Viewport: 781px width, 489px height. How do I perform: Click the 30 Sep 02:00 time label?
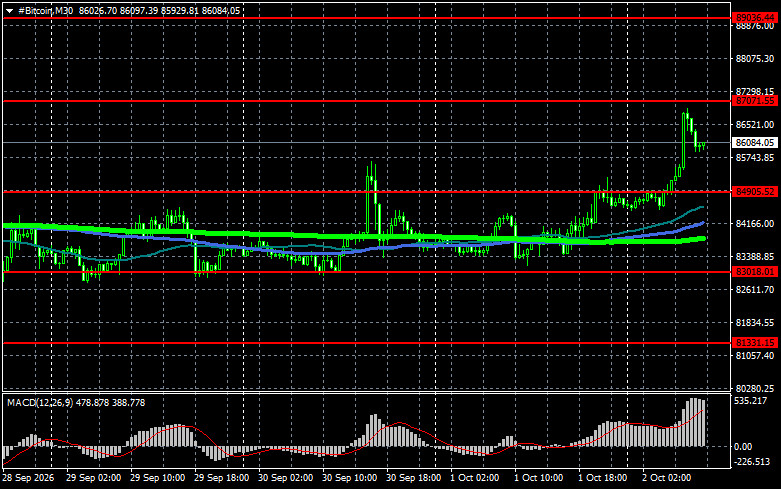(x=285, y=478)
